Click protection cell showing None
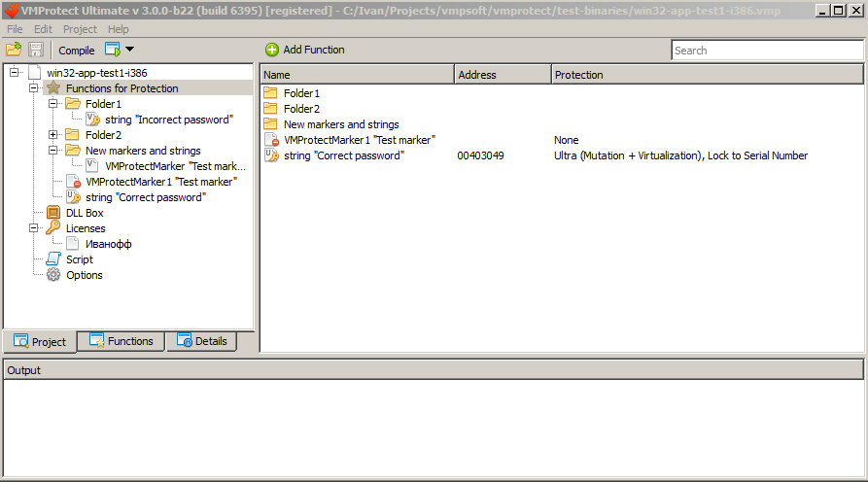Image resolution: width=868 pixels, height=482 pixels. (567, 140)
